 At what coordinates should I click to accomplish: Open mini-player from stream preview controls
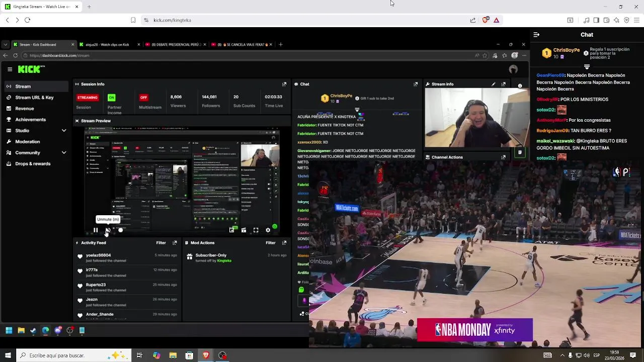(231, 230)
